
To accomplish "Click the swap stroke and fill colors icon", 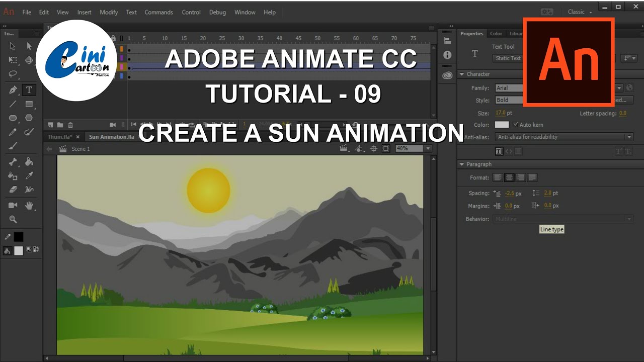I will point(36,249).
